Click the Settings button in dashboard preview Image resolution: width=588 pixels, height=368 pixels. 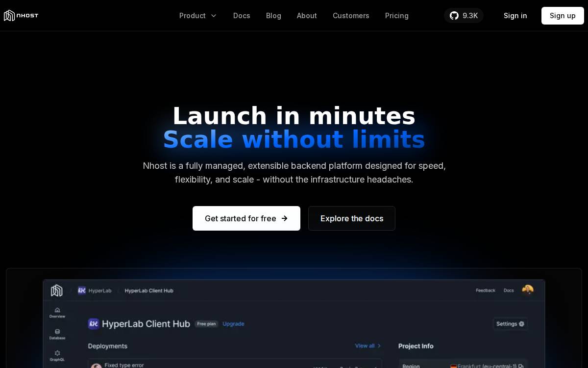click(x=510, y=324)
